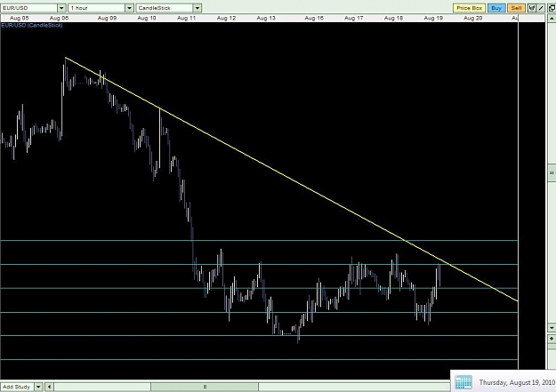The width and height of the screenshot is (556, 392).
Task: Toggle the crosshair pointer tool icon
Action: point(531,8)
